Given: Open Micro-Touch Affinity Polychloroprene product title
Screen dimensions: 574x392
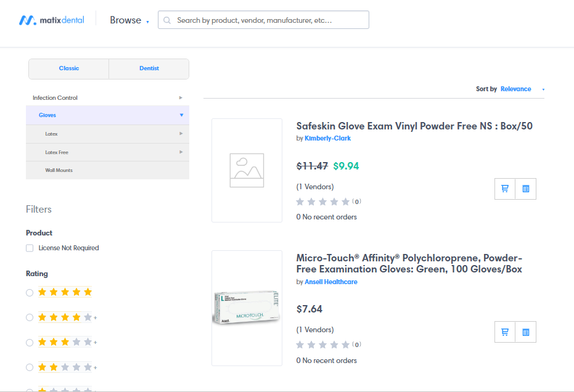Looking at the screenshot, I should (409, 264).
